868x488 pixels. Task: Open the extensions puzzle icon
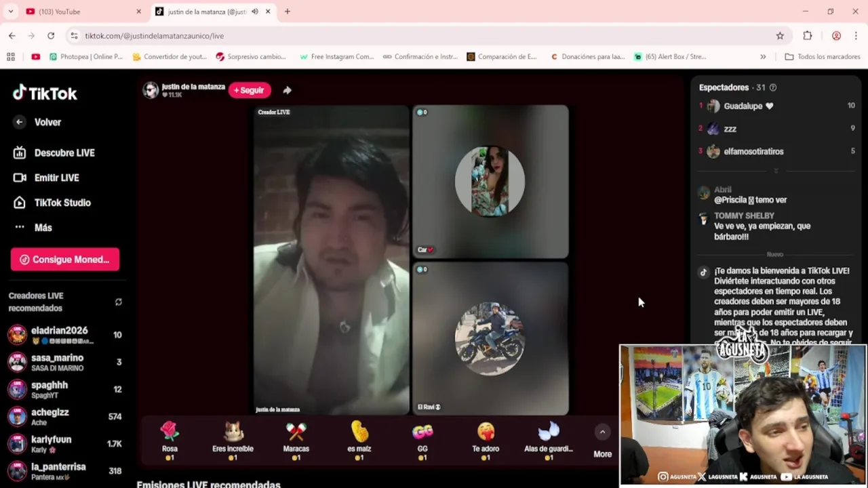[808, 36]
